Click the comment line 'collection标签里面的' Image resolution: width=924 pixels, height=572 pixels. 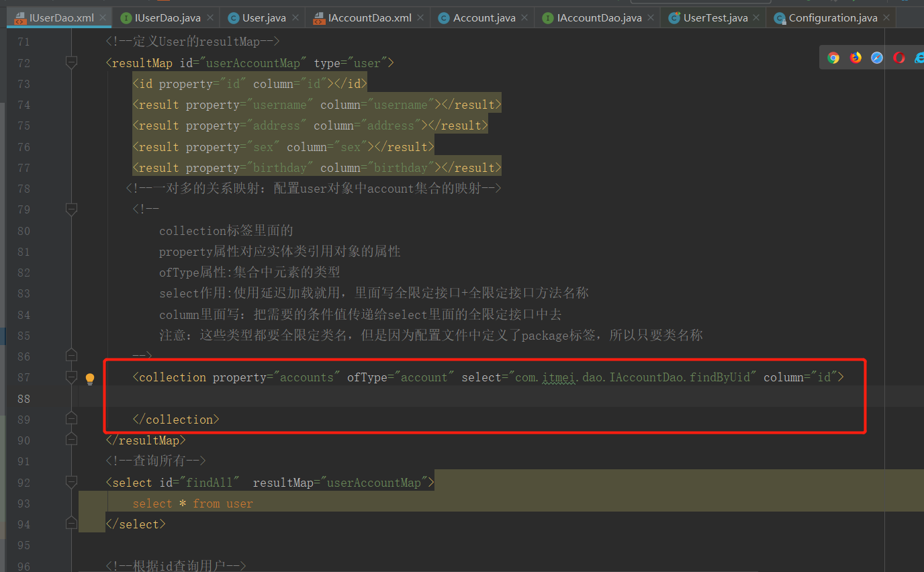(x=226, y=231)
